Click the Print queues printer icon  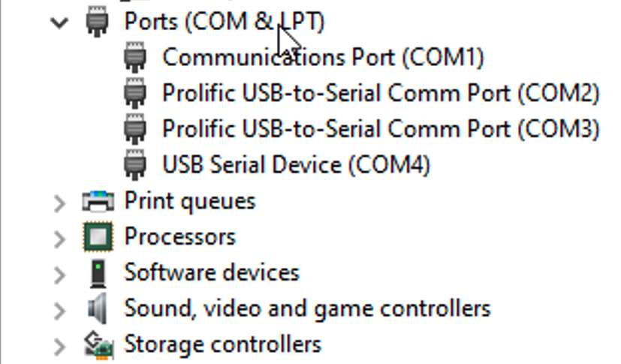[x=98, y=200]
